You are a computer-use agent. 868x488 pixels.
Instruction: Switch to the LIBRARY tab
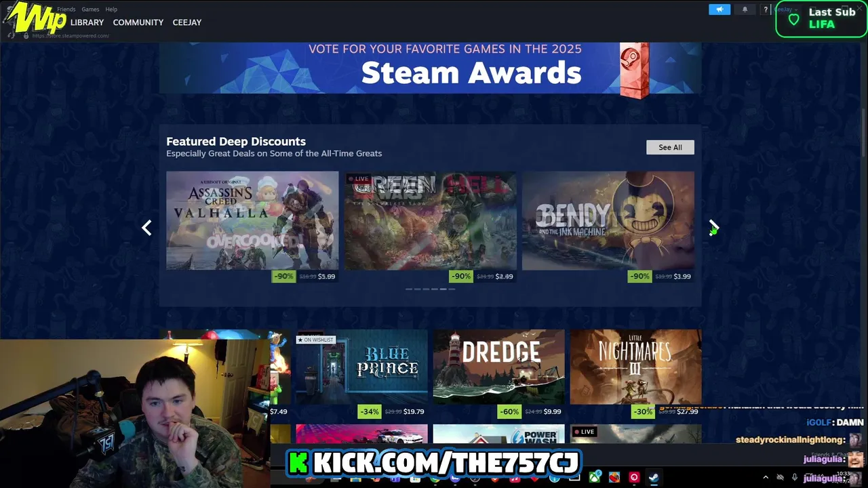click(x=87, y=22)
